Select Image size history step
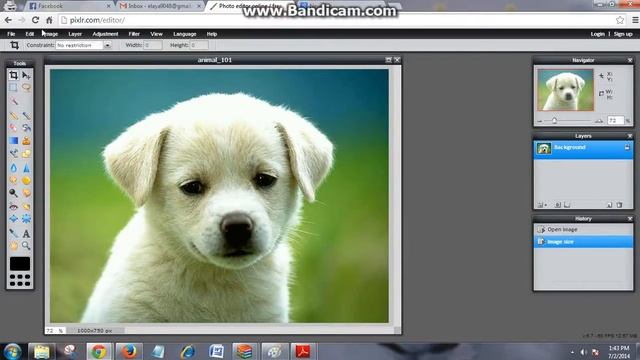The width and height of the screenshot is (640, 360). tap(583, 242)
